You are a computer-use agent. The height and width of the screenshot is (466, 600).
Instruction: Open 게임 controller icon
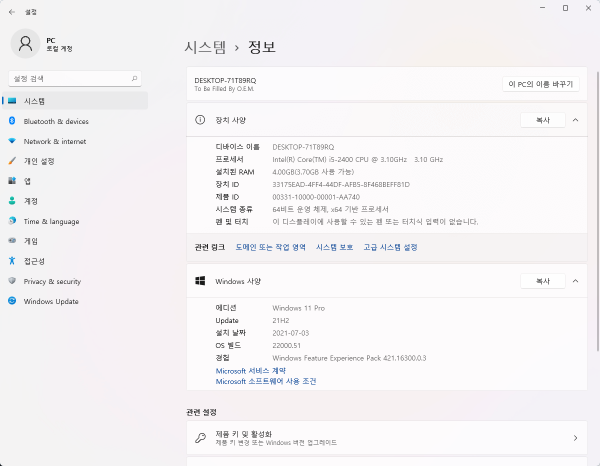click(12, 241)
